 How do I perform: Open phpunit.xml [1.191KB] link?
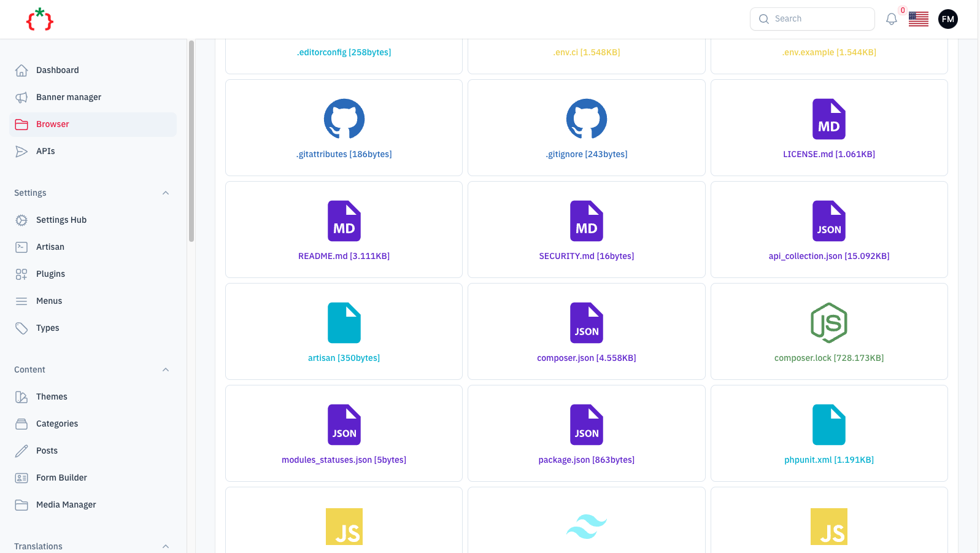click(829, 460)
